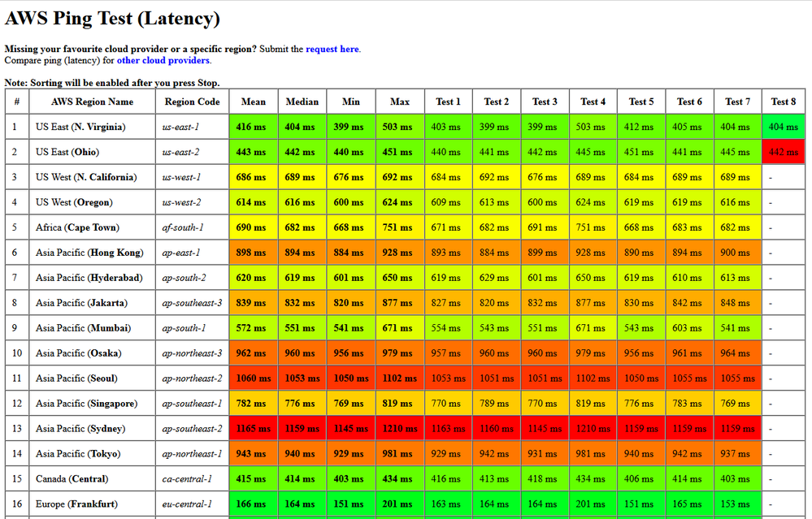This screenshot has height=519, width=812.
Task: Select the Test 1 column header
Action: [447, 101]
